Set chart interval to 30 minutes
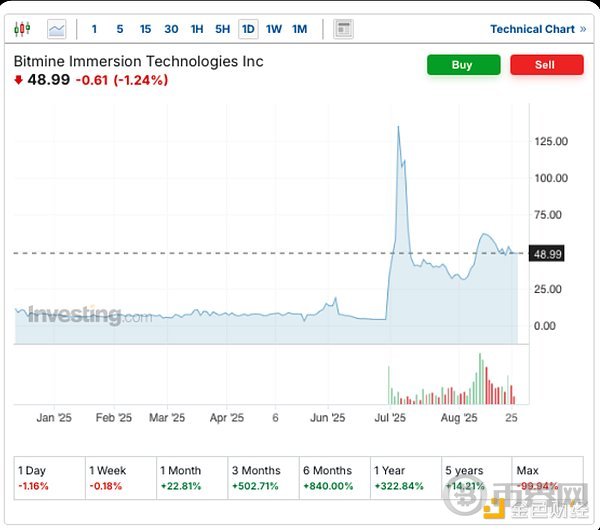 pos(171,29)
